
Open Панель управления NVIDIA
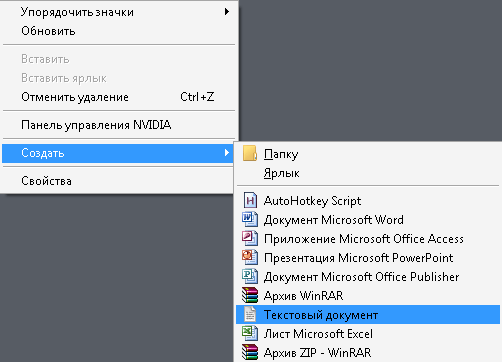click(119, 125)
